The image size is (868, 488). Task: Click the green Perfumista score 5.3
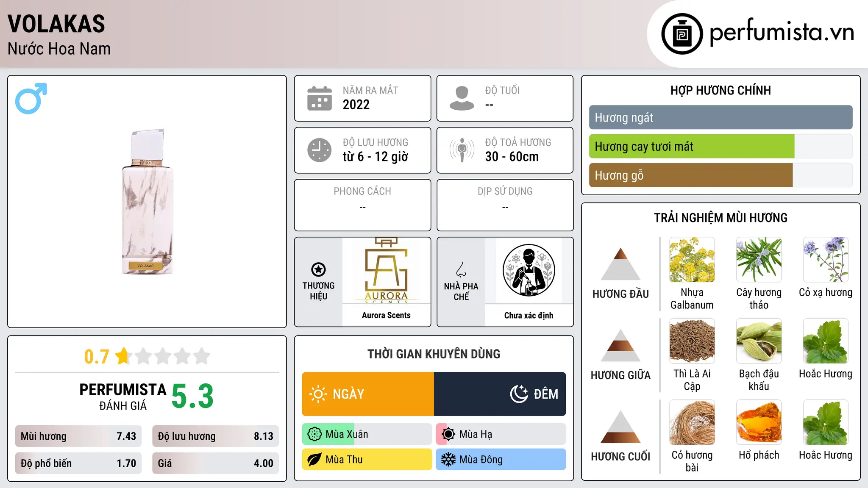pyautogui.click(x=192, y=396)
